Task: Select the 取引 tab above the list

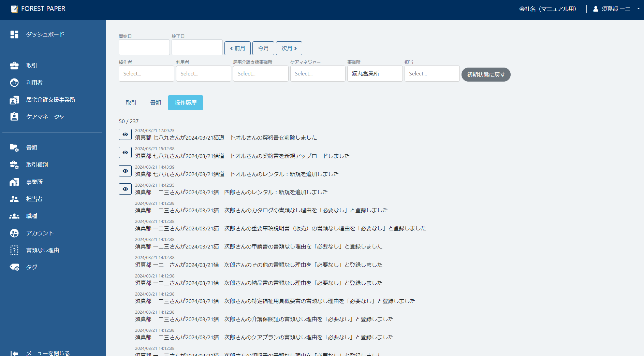Action: coord(130,102)
